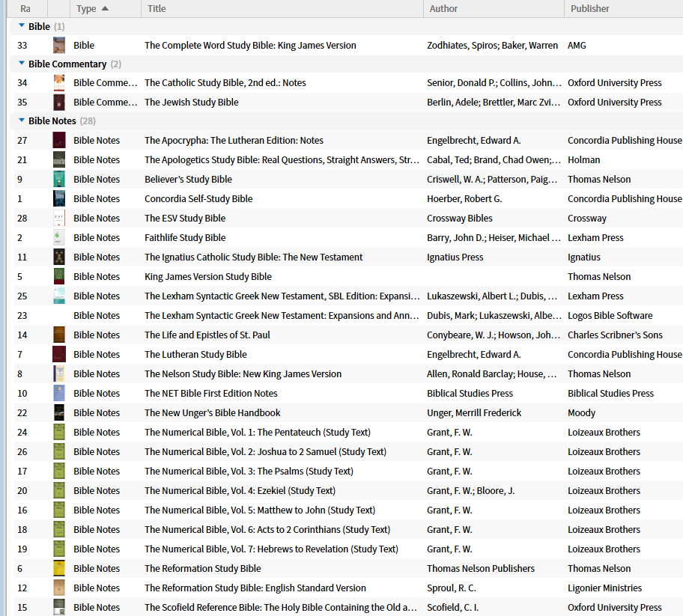Click publisher 'Moody'
Image resolution: width=683 pixels, height=616 pixels.
[x=581, y=412]
